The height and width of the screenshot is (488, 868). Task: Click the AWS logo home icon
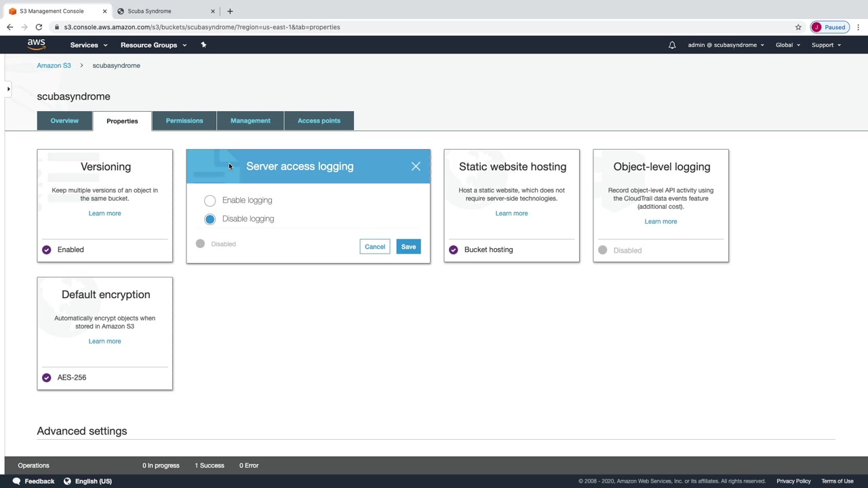click(x=37, y=45)
